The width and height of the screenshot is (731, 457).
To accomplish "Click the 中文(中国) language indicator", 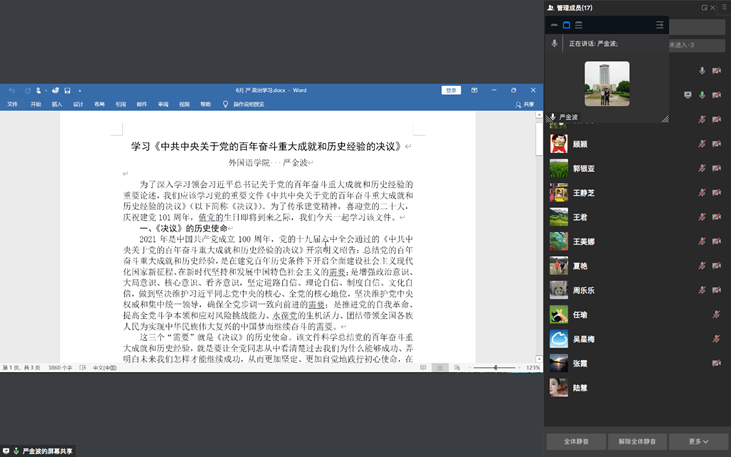I will coord(105,368).
